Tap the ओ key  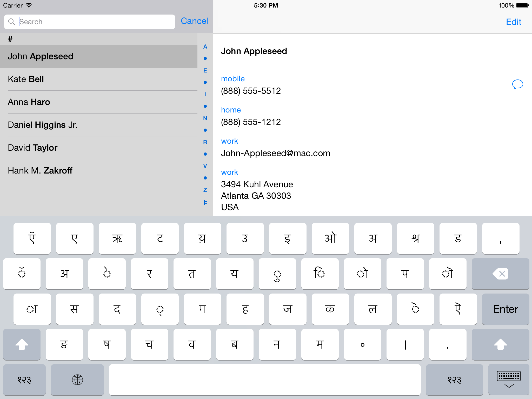point(330,238)
